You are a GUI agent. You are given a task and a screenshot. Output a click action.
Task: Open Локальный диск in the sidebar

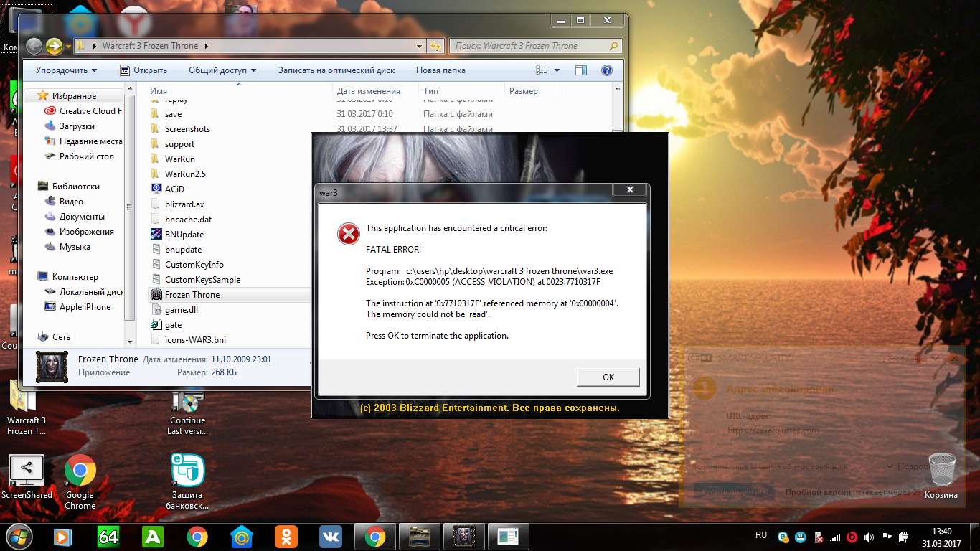pos(84,292)
